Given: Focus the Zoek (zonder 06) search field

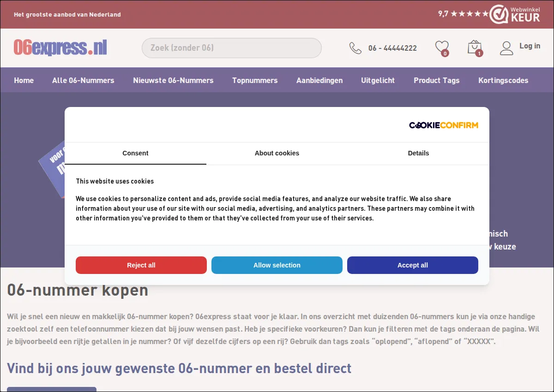Looking at the screenshot, I should (x=232, y=48).
